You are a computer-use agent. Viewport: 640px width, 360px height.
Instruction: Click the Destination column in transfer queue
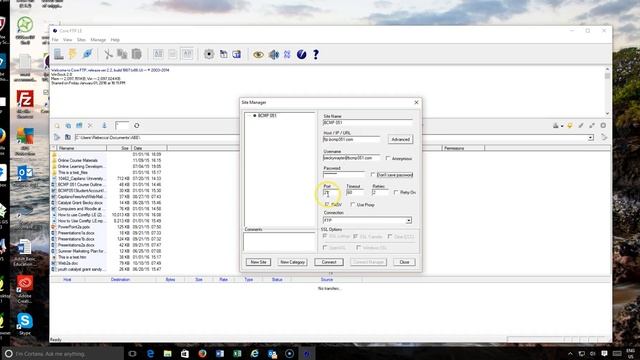click(120, 280)
